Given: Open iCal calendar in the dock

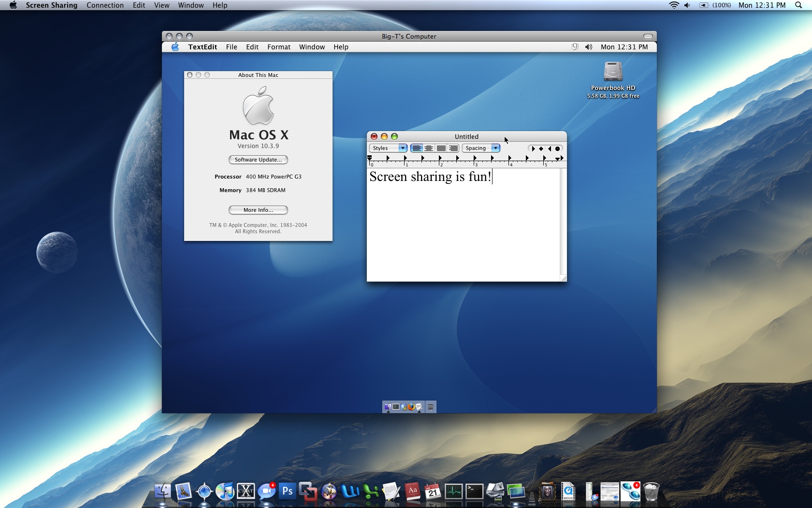Looking at the screenshot, I should pyautogui.click(x=433, y=492).
